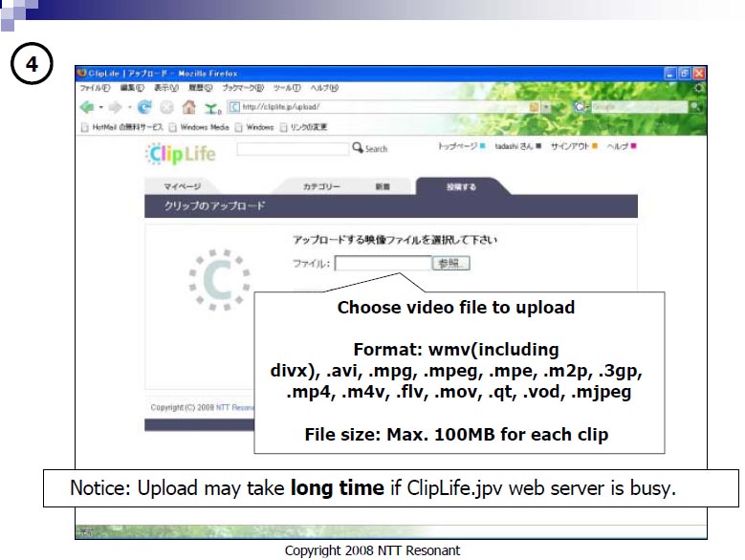Viewport: 745px width, 560px height.
Task: Open the back button history dropdown arrow
Action: coord(101,108)
